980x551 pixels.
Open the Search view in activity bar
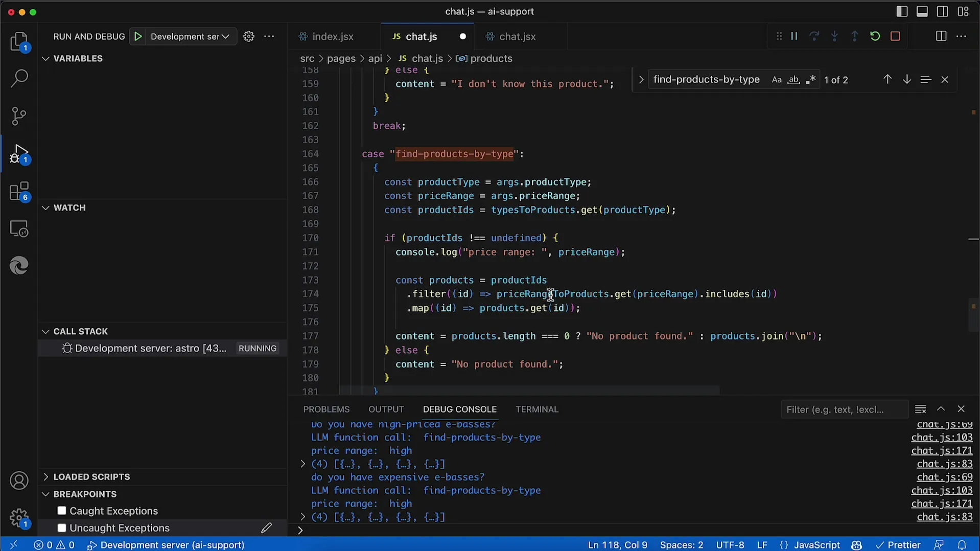pos(19,78)
